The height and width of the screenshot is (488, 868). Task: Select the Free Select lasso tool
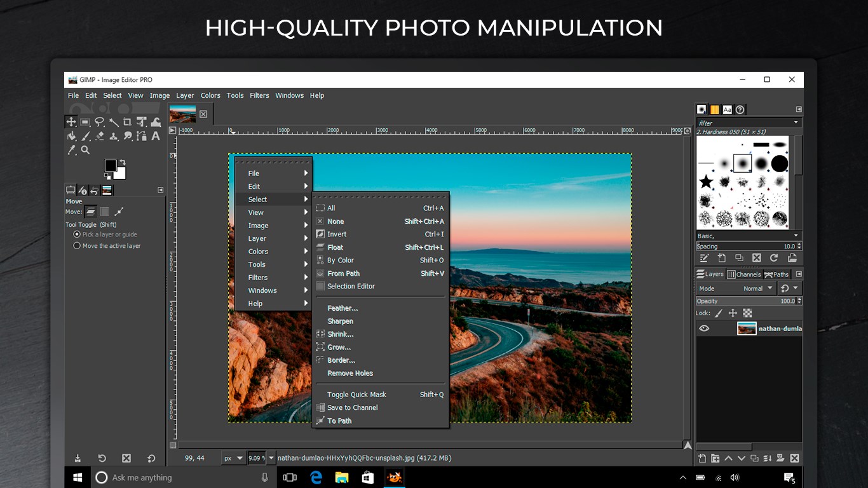click(99, 122)
